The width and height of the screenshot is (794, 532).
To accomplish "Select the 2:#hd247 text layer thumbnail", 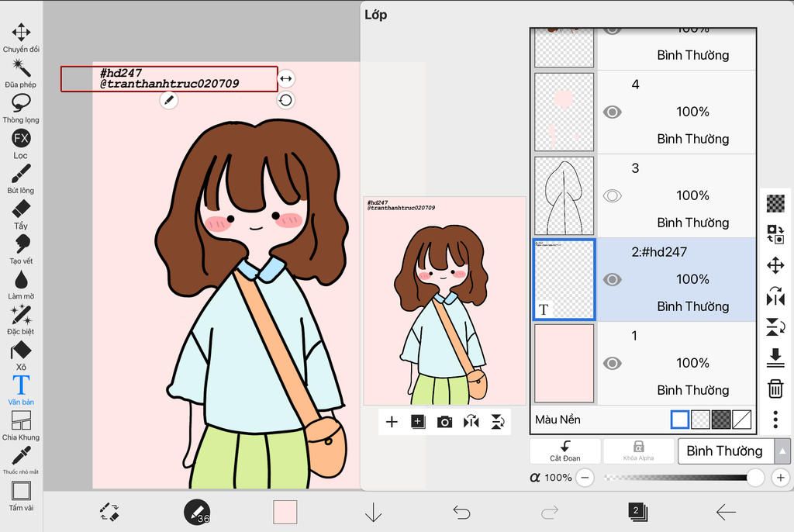I will tap(564, 280).
